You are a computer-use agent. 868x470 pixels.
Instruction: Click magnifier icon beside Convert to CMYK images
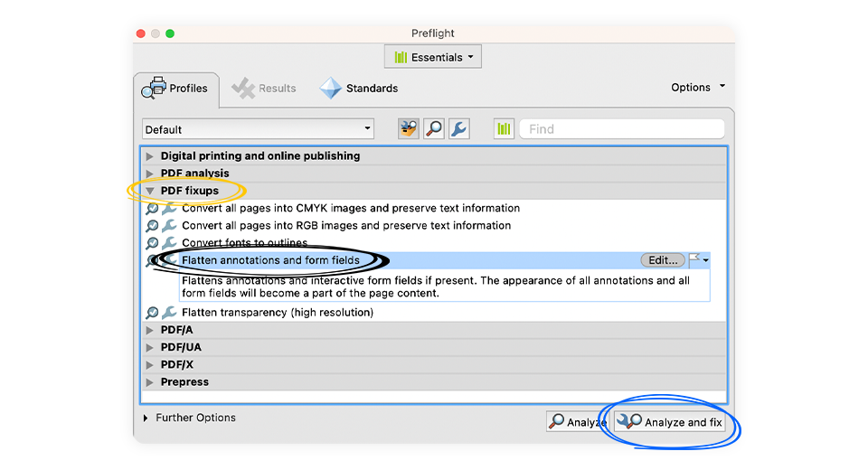[152, 209]
